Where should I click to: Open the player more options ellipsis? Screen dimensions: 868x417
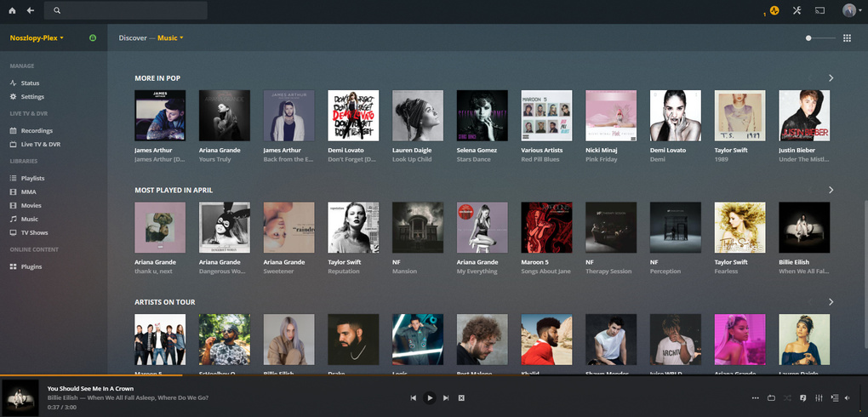click(x=756, y=397)
